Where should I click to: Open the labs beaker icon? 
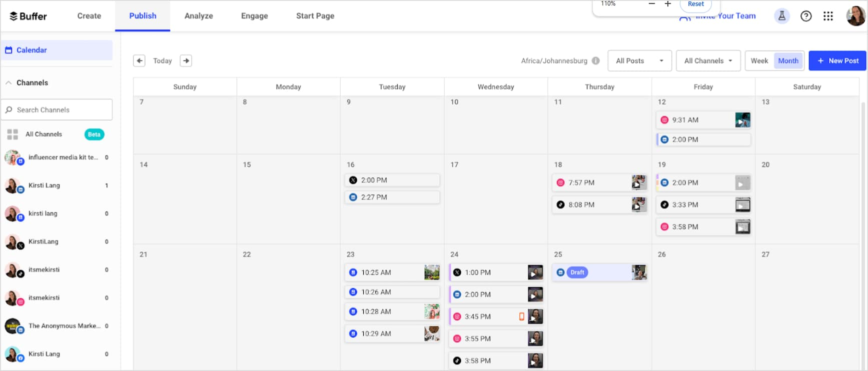pos(781,16)
